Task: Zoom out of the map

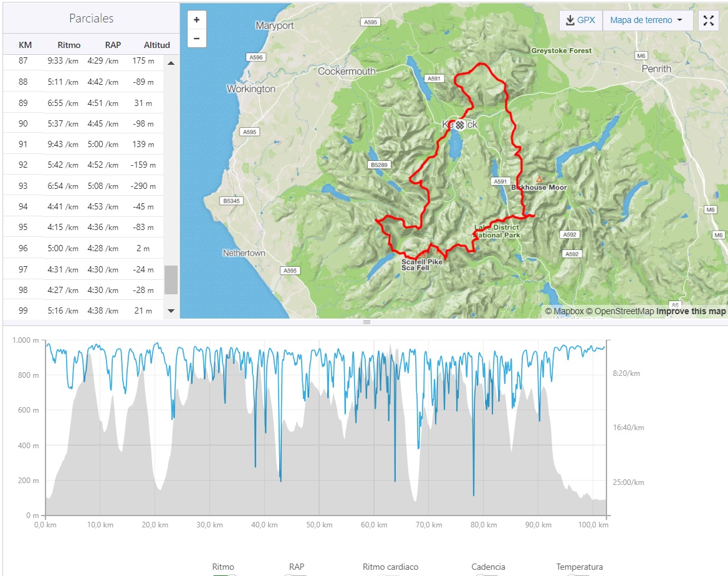Action: [196, 39]
